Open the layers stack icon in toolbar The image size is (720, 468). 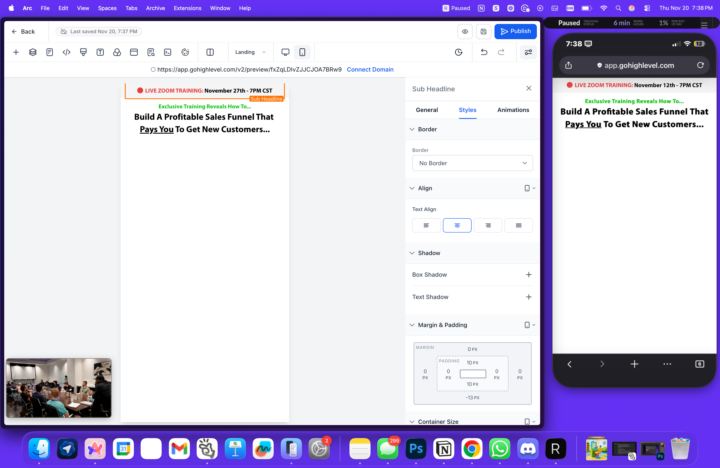[33, 52]
